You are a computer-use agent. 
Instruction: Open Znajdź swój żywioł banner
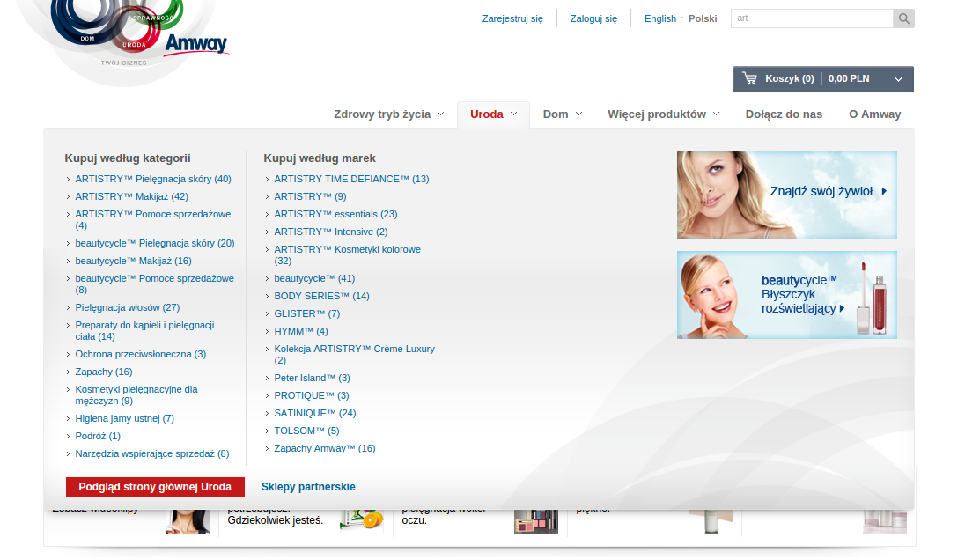pyautogui.click(x=786, y=195)
